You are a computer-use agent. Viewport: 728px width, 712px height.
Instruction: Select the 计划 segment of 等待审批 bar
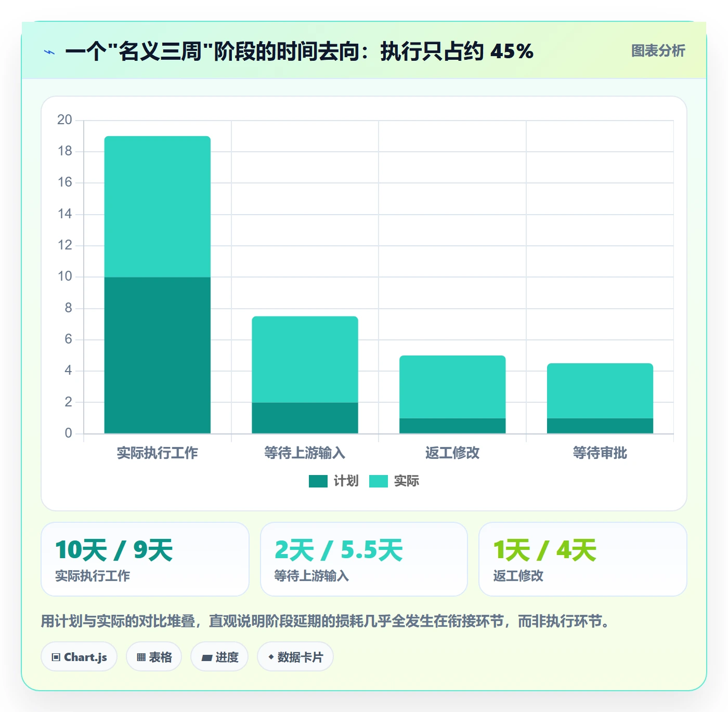coord(600,426)
